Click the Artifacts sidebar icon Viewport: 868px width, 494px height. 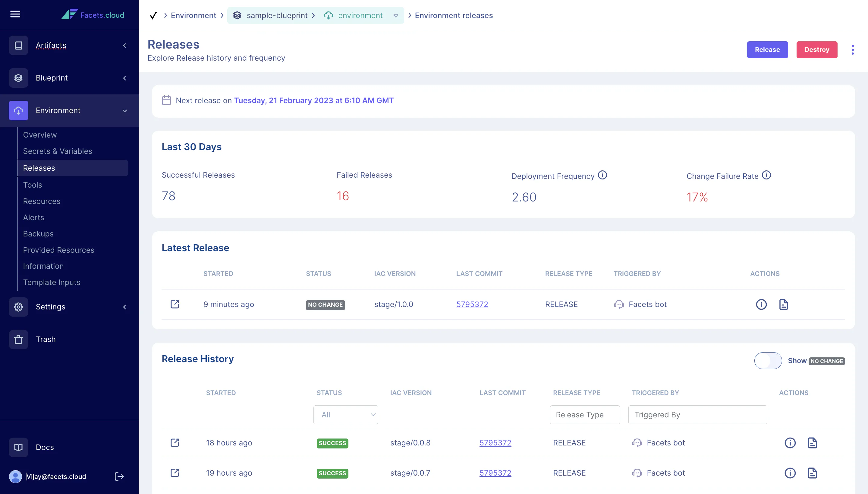pos(18,45)
